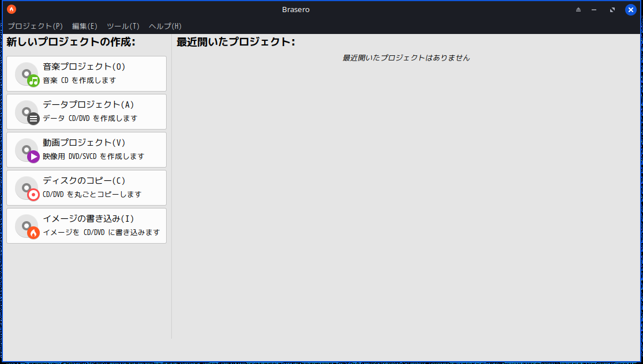Open the ヘルプ(H) menu
The width and height of the screenshot is (643, 364).
pos(165,26)
